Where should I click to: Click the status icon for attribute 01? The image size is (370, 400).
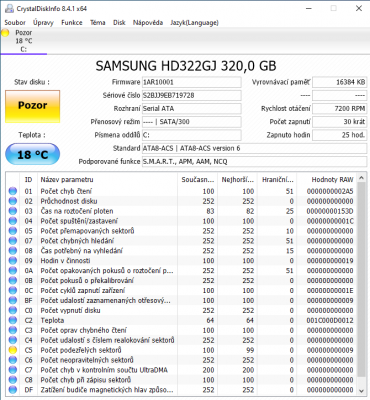pos(13,191)
